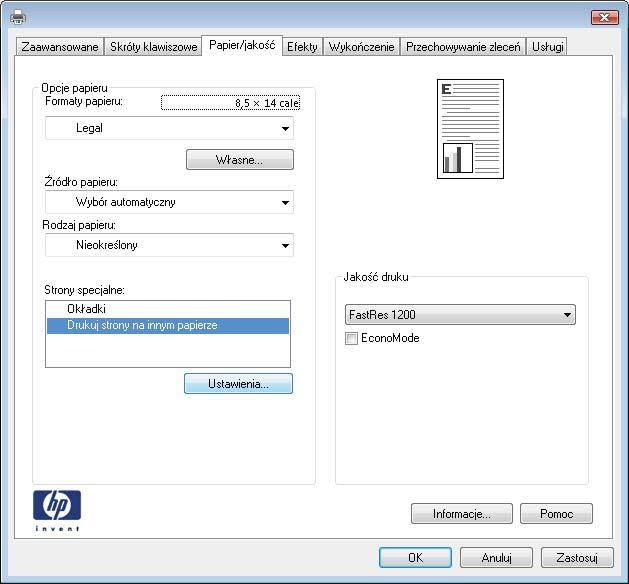The width and height of the screenshot is (629, 584).
Task: Expand the Źródło papieru dropdown
Action: click(x=169, y=202)
